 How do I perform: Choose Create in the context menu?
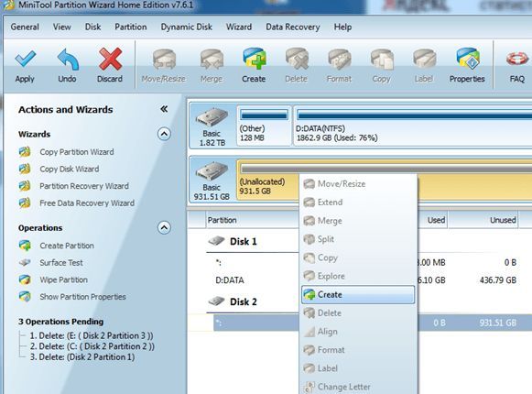[x=358, y=294]
